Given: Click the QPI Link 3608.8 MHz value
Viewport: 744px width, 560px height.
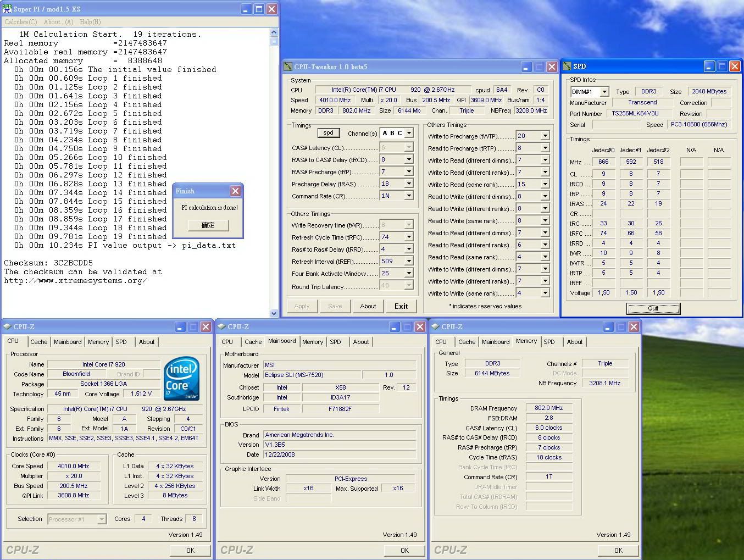Looking at the screenshot, I should 74,495.
